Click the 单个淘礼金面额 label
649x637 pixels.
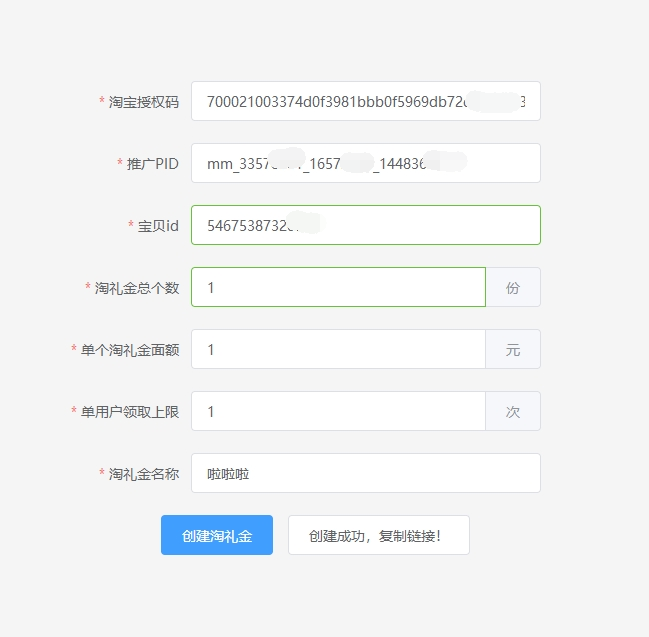(130, 350)
